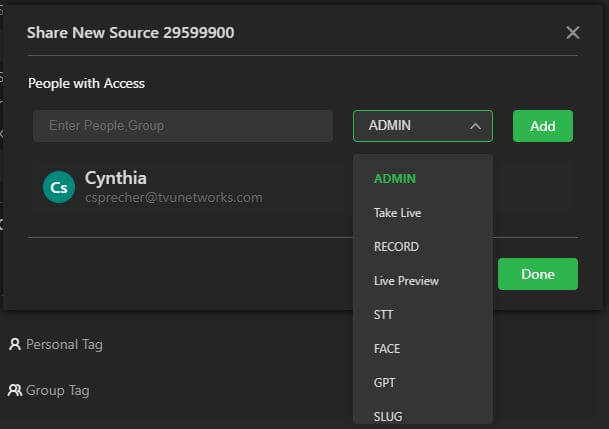This screenshot has height=429, width=609.
Task: Open the Personal Tag label
Action: [64, 345]
